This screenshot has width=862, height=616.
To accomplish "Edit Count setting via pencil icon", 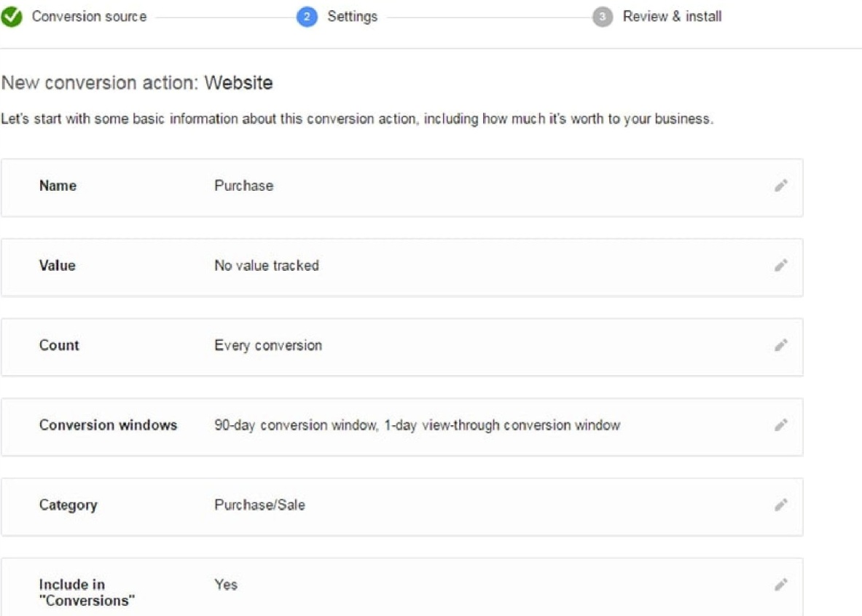I will [780, 345].
